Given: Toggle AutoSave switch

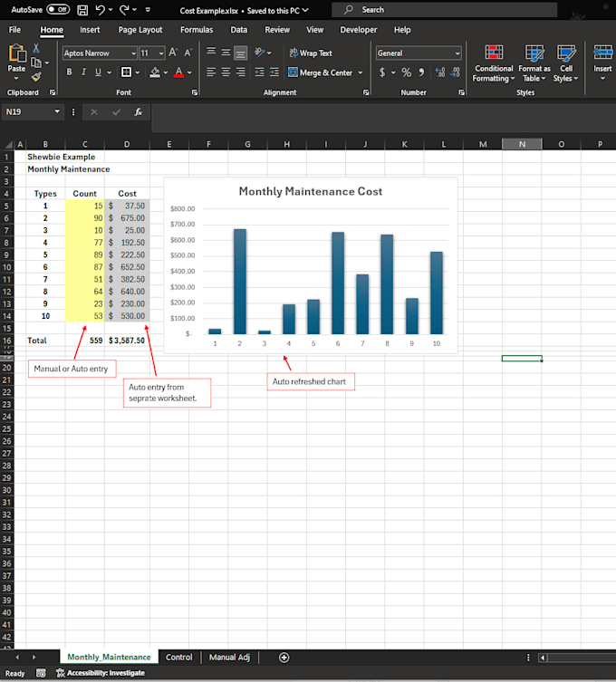Looking at the screenshot, I should [x=58, y=9].
